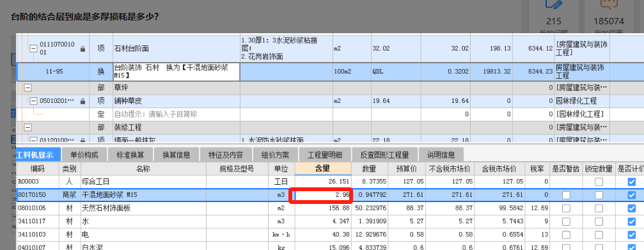This screenshot has height=250, width=644.
Task: Uncheck 是否计价 for 干混地面砂浆 M15
Action: pos(632,195)
